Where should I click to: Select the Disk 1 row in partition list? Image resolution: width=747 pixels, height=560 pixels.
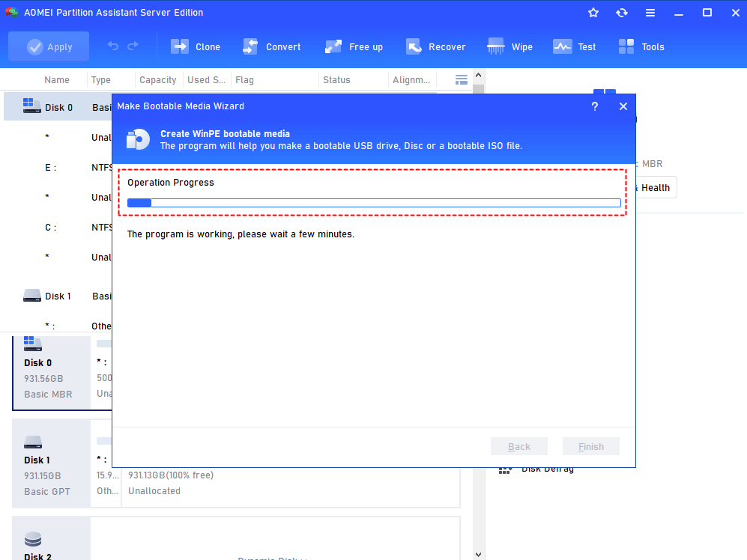[58, 296]
